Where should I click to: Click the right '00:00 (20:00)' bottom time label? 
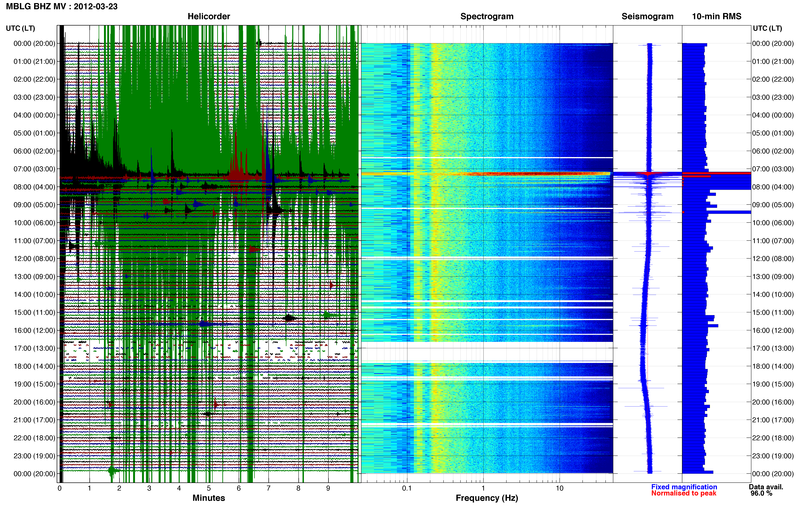tap(773, 474)
